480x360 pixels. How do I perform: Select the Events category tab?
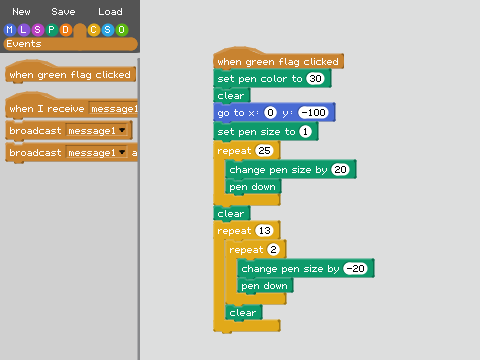[70, 44]
